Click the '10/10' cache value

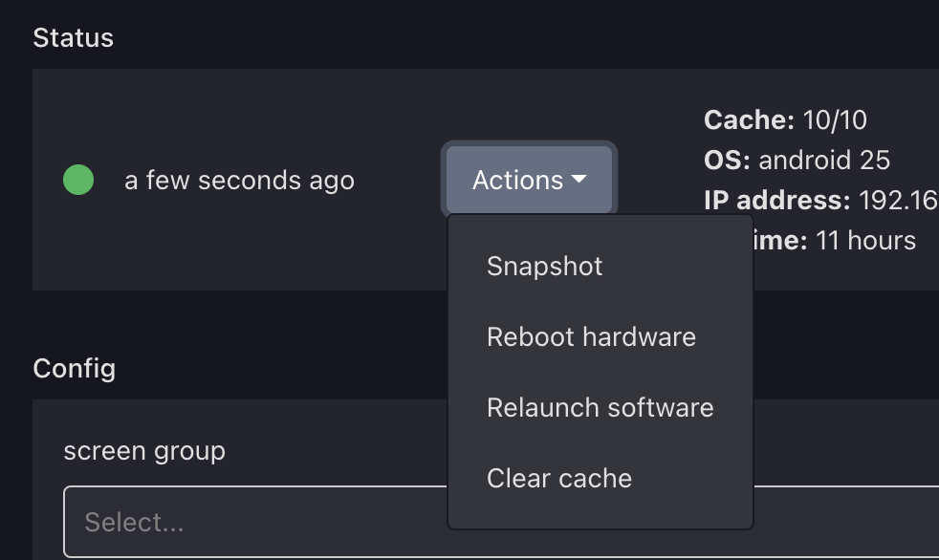835,119
